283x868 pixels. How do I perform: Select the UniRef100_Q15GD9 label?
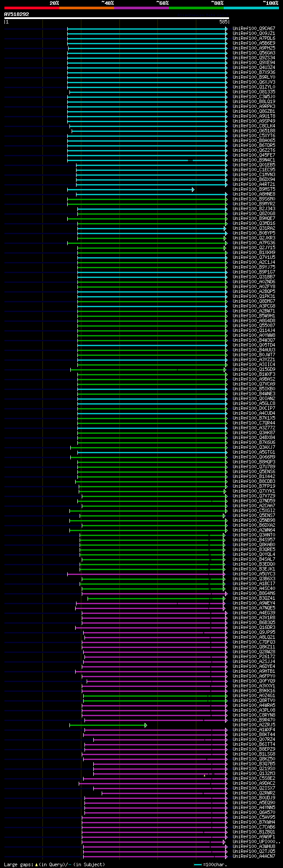[x=254, y=370]
